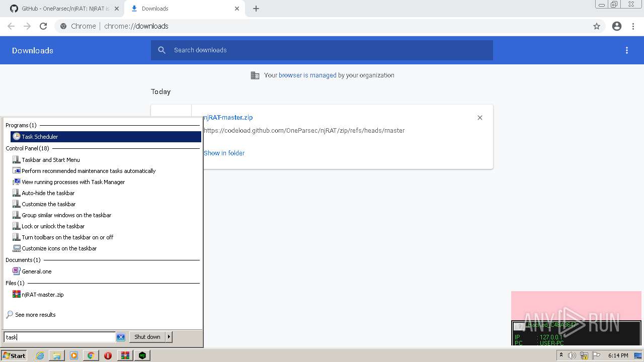Click the codeload.github.com download URL
The height and width of the screenshot is (362, 644).
[304, 131]
